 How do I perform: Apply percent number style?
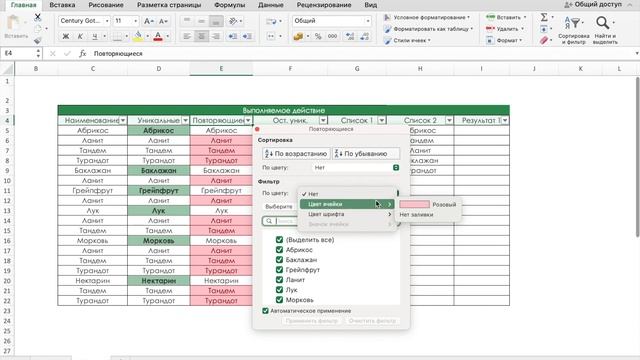318,36
